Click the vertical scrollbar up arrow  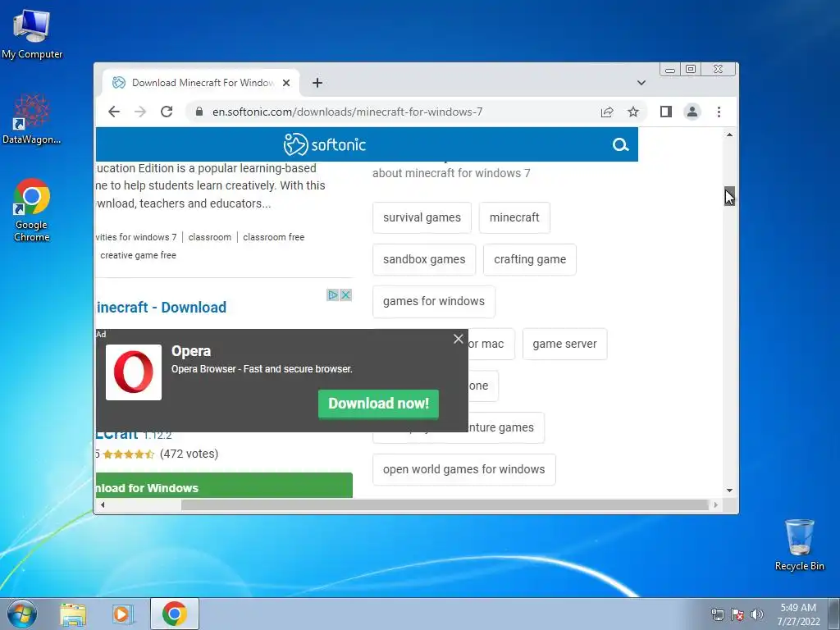click(x=729, y=135)
